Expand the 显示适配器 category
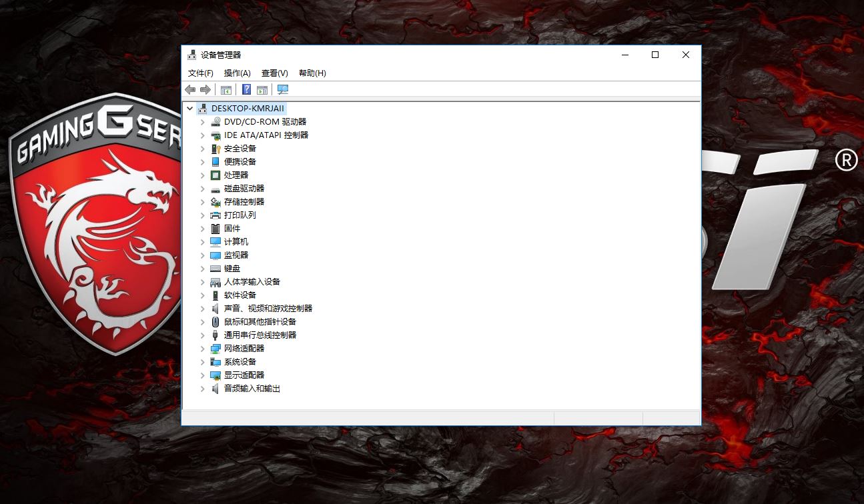This screenshot has height=504, width=864. [203, 375]
